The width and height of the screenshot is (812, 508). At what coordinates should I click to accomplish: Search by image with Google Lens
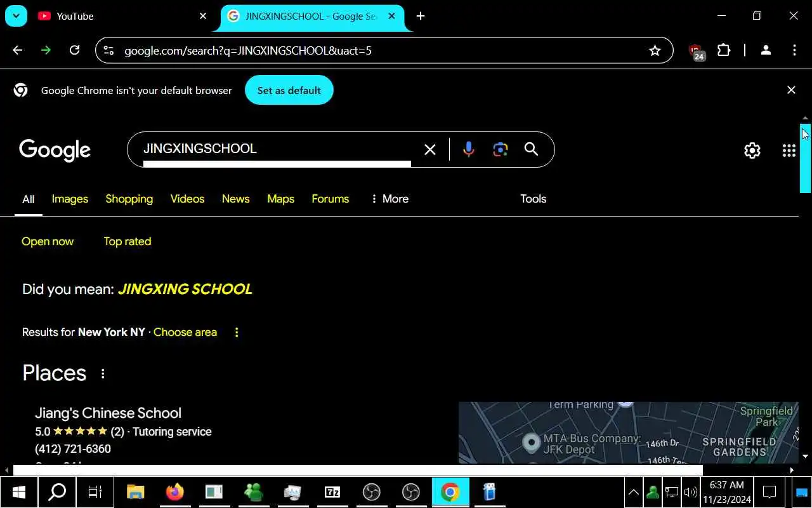[501, 149]
